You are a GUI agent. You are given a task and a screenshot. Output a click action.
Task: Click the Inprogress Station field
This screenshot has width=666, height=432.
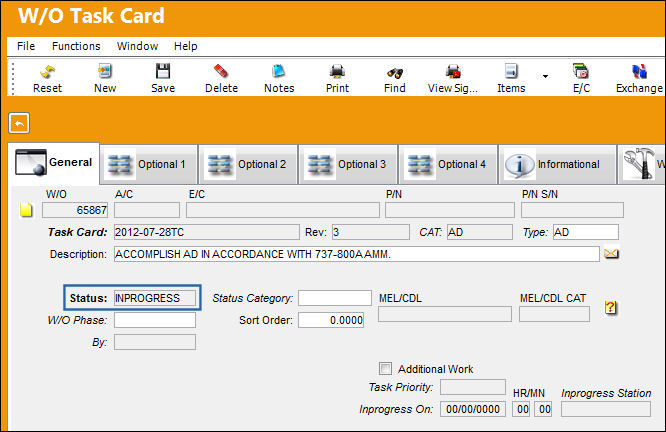tap(606, 409)
